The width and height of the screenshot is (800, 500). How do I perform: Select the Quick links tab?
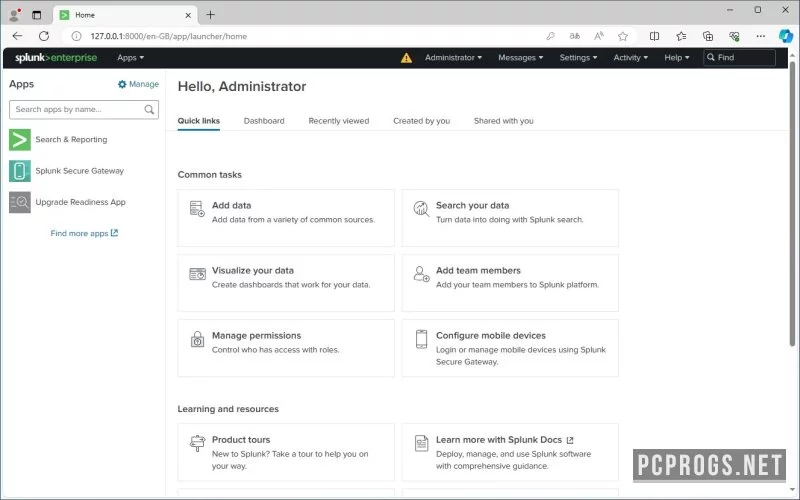click(198, 121)
